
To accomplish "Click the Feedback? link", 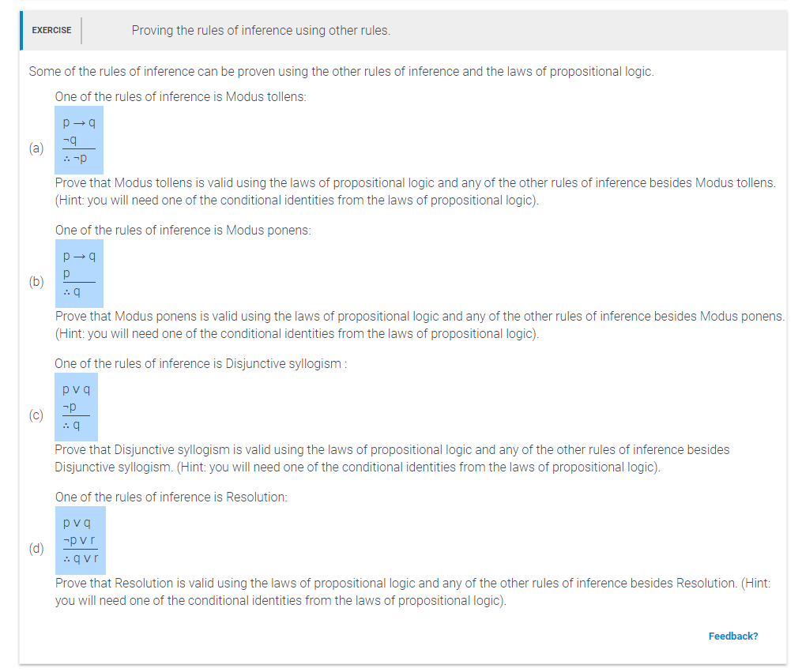I will coord(732,636).
